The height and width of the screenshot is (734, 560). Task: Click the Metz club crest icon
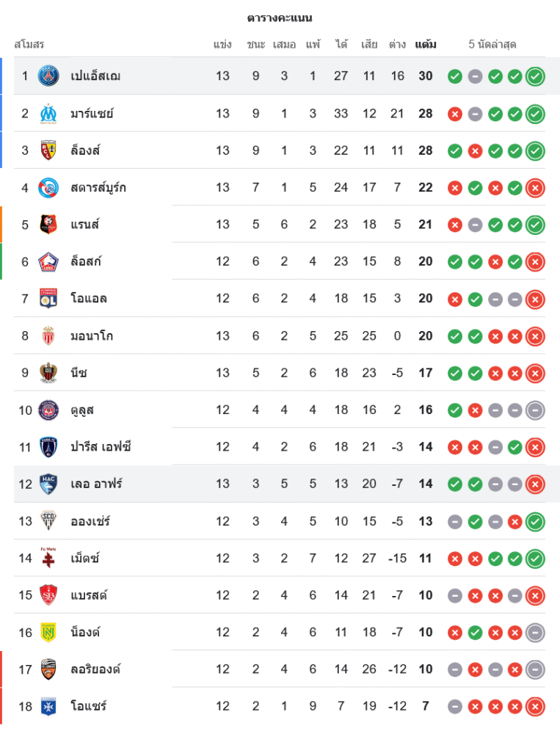click(48, 558)
